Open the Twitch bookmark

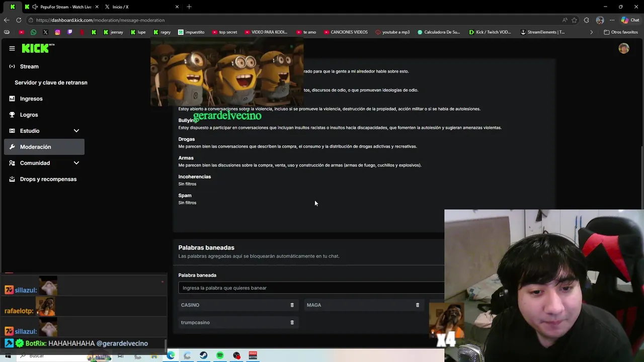(69, 32)
